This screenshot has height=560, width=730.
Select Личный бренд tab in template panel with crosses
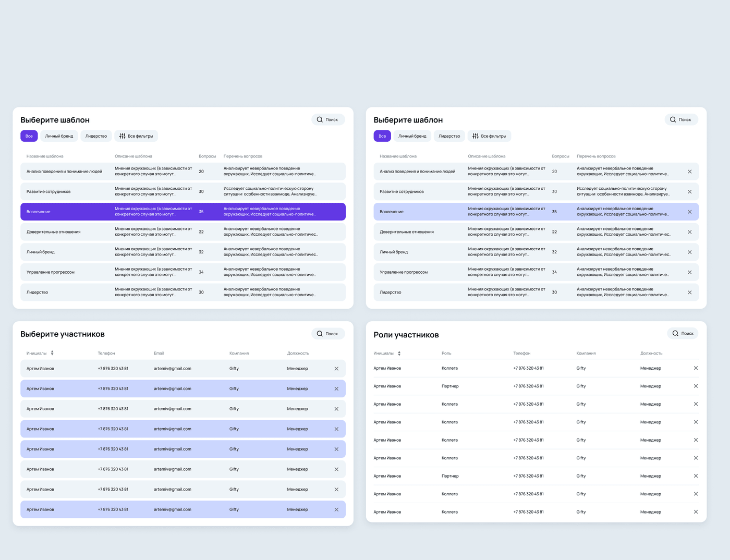pyautogui.click(x=412, y=136)
